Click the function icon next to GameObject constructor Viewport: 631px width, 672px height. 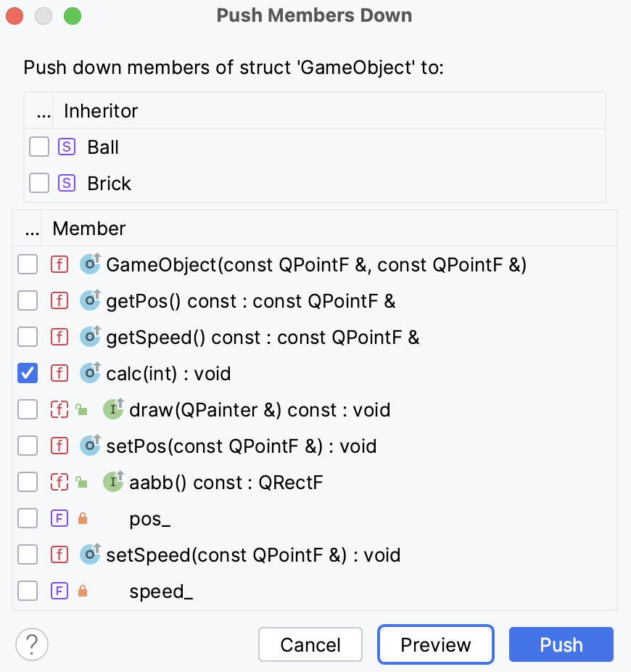click(59, 264)
